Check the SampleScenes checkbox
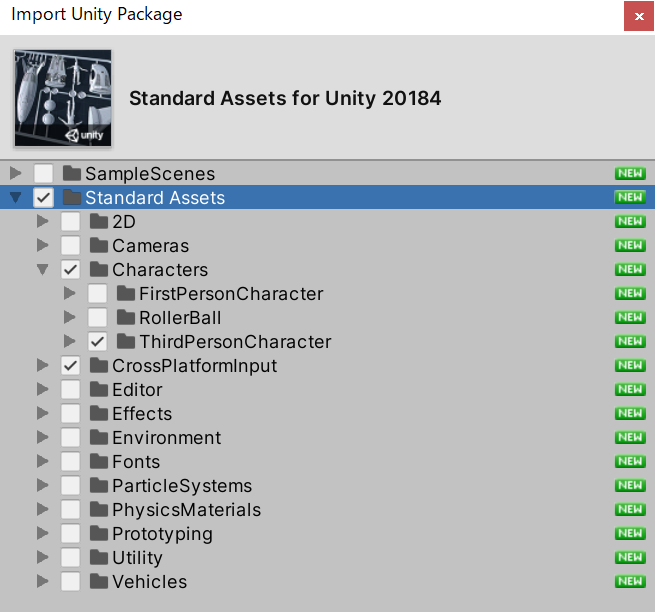This screenshot has height=612, width=655. click(43, 173)
